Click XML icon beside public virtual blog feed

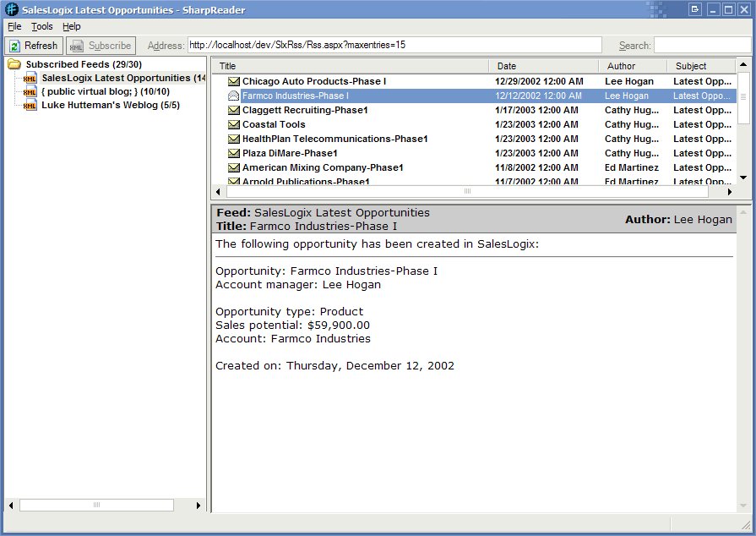[30, 91]
